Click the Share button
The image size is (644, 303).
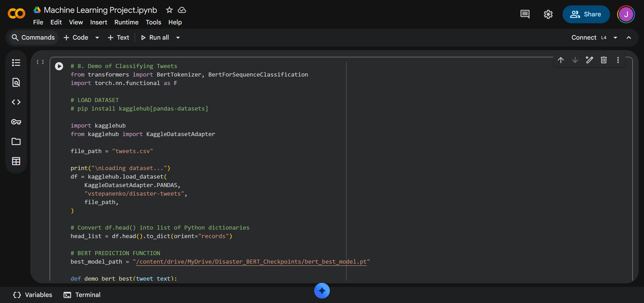pos(586,14)
